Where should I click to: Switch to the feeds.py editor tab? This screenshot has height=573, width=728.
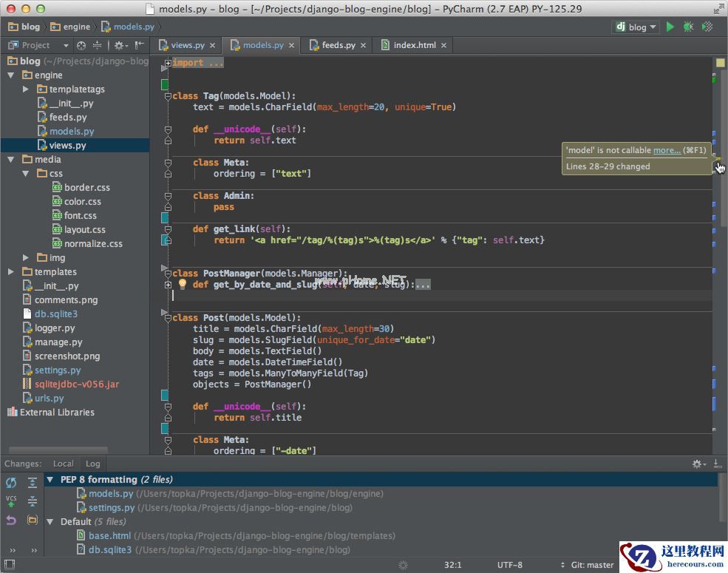(338, 45)
